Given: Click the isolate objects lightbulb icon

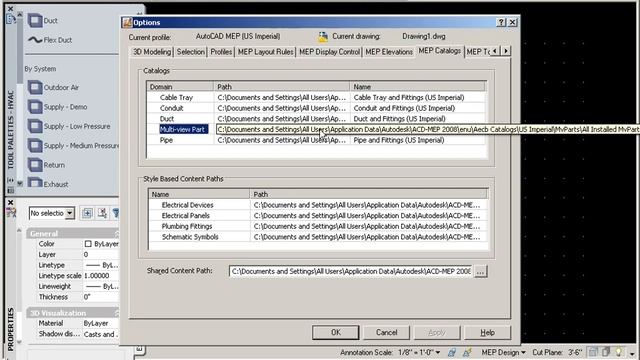Looking at the screenshot, I should pyautogui.click(x=619, y=352).
